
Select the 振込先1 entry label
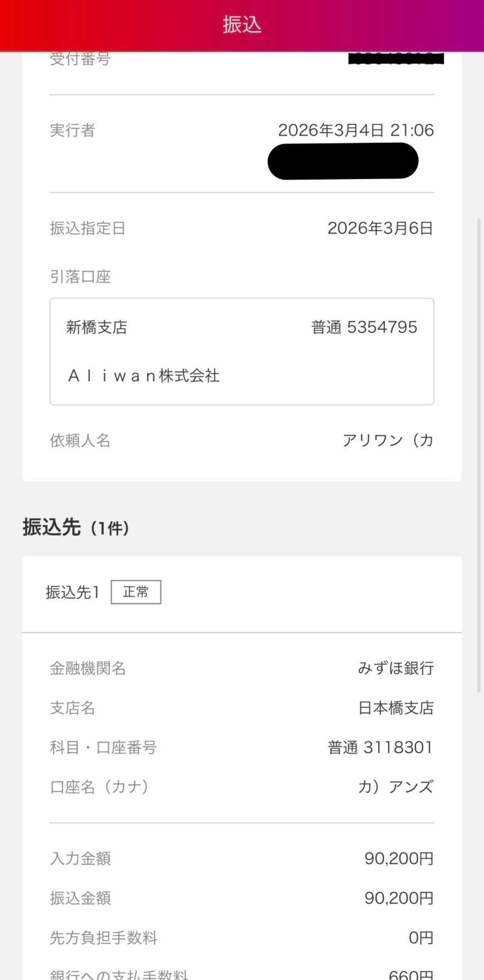[x=72, y=592]
